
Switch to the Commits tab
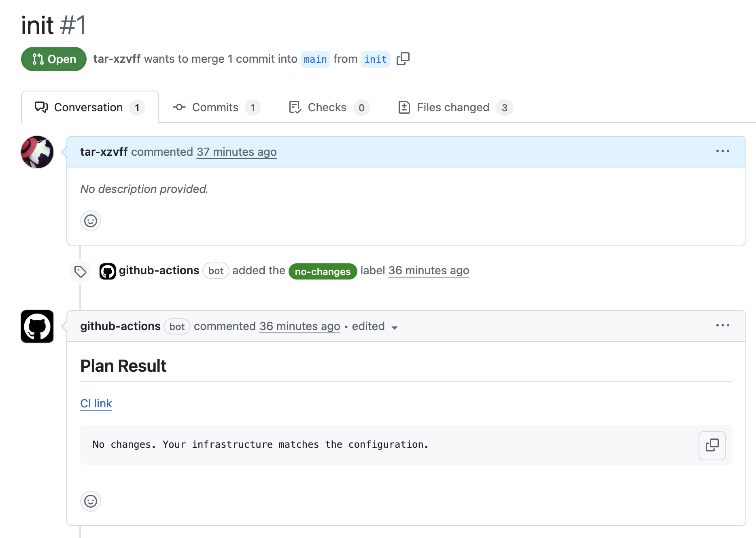pyautogui.click(x=217, y=108)
